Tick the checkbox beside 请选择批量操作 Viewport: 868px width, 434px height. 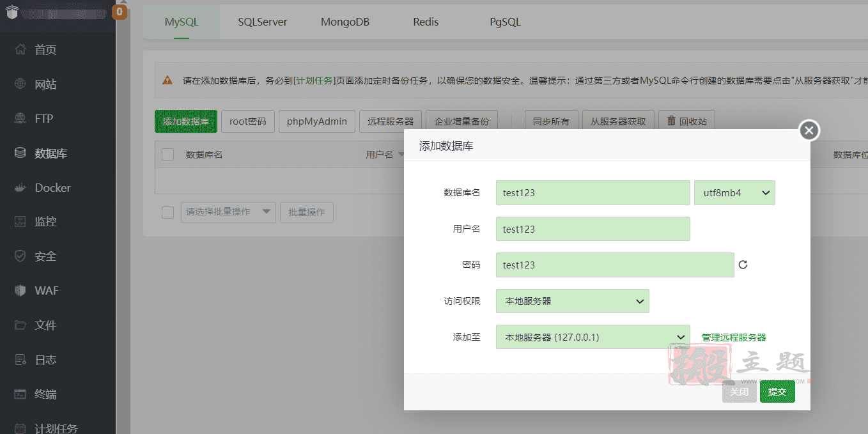[x=168, y=212]
